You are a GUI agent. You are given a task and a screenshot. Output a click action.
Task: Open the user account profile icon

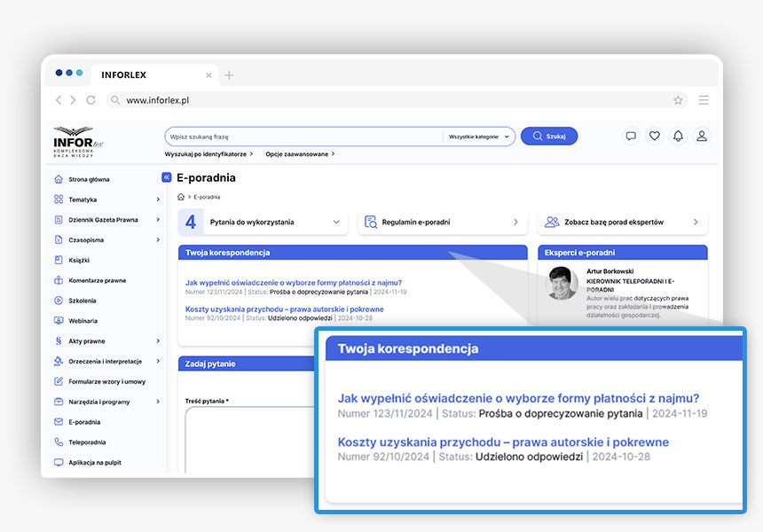pyautogui.click(x=702, y=137)
